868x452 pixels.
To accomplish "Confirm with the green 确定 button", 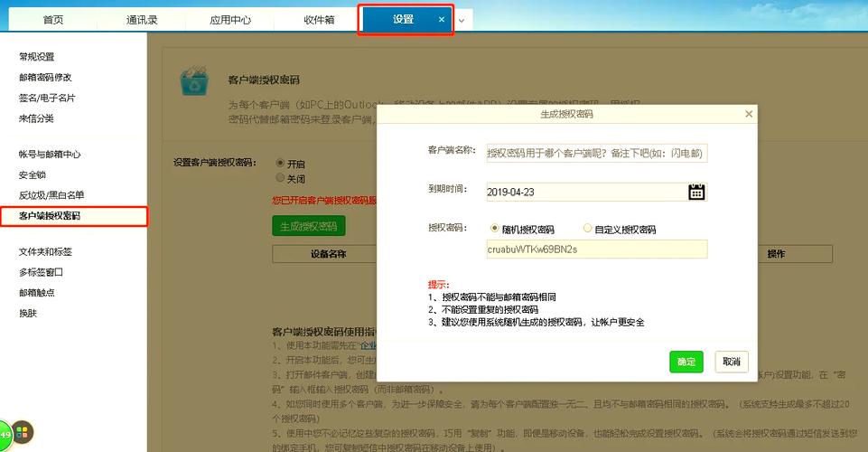I will coord(686,362).
